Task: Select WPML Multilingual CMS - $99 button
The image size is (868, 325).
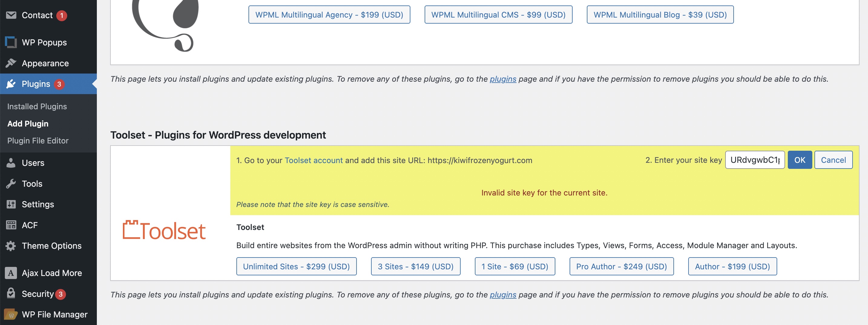Action: coord(498,15)
